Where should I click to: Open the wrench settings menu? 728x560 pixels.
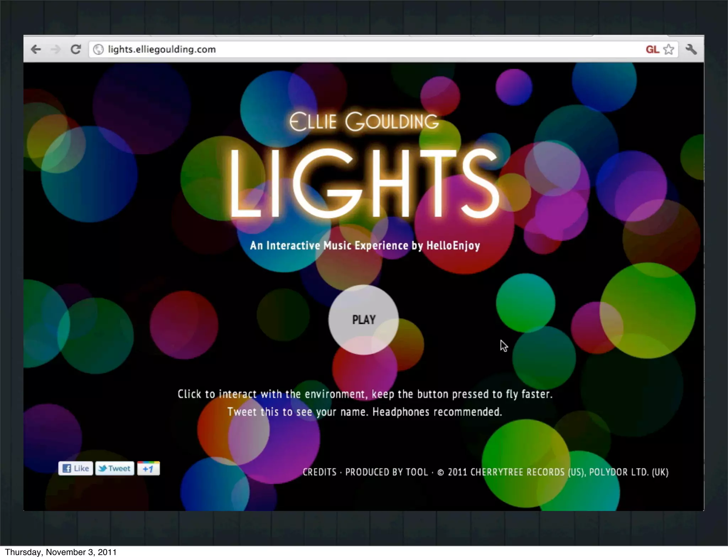[691, 49]
